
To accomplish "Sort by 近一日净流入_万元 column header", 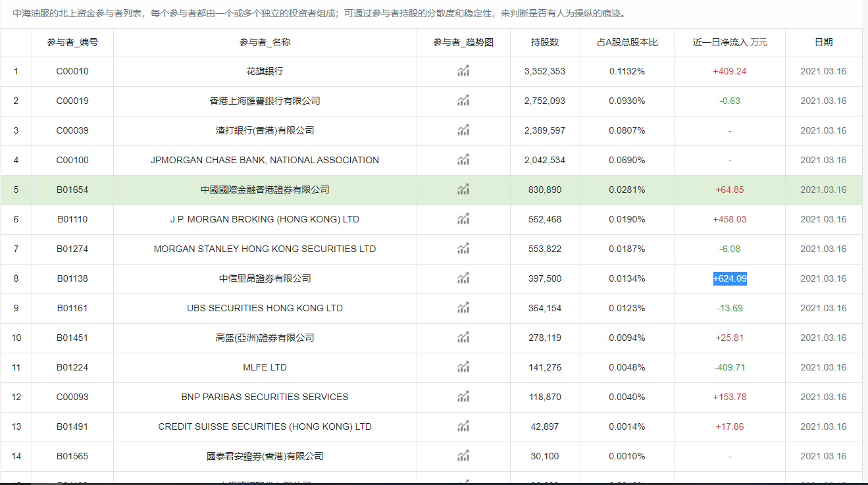I will [x=730, y=42].
